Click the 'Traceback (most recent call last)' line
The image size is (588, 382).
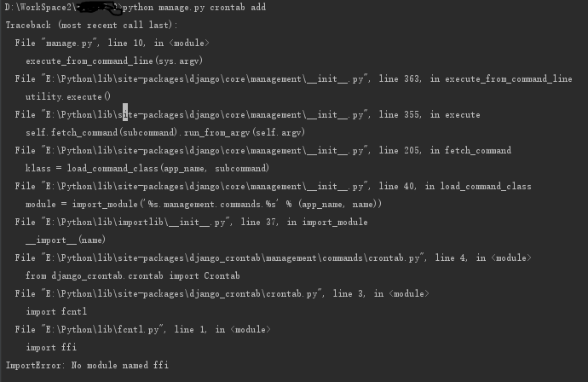tap(91, 25)
